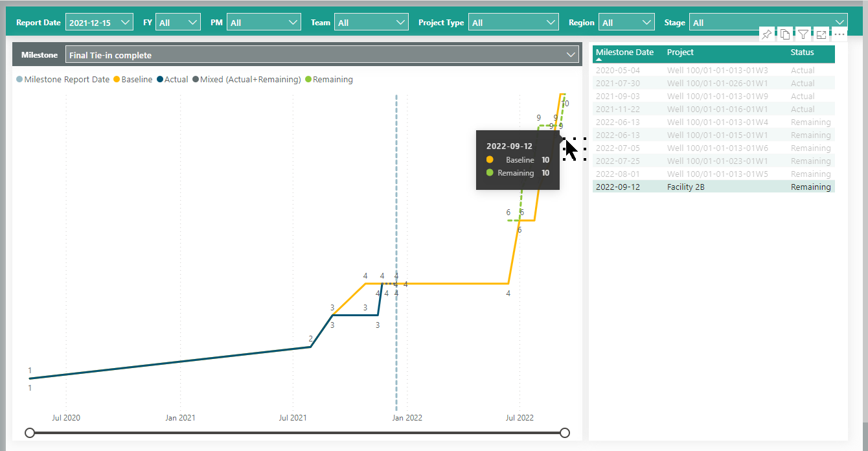Viewport: 868px width, 451px height.
Task: Click the left handle of the date range slider
Action: pyautogui.click(x=30, y=433)
